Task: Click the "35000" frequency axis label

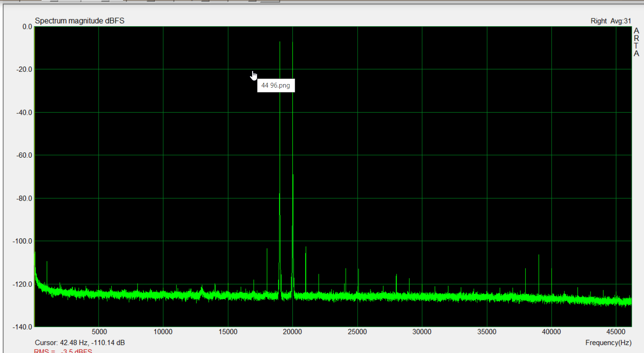Action: [x=487, y=332]
